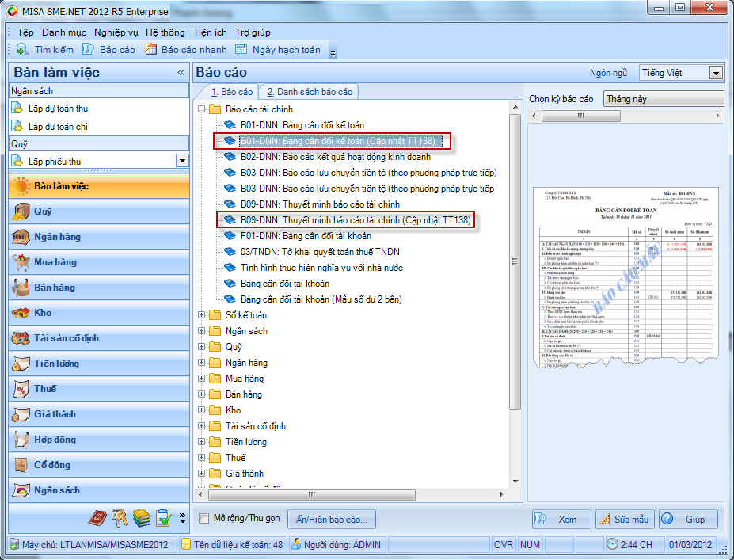Click the period selector horizontal scrollbar thumb
The image size is (734, 560).
(x=581, y=116)
